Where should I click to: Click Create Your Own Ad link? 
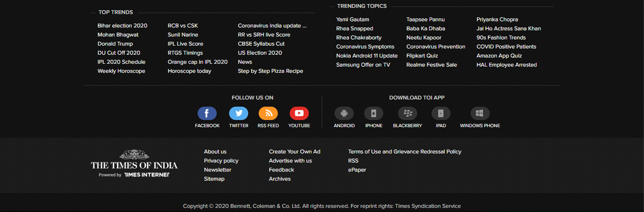pos(294,152)
